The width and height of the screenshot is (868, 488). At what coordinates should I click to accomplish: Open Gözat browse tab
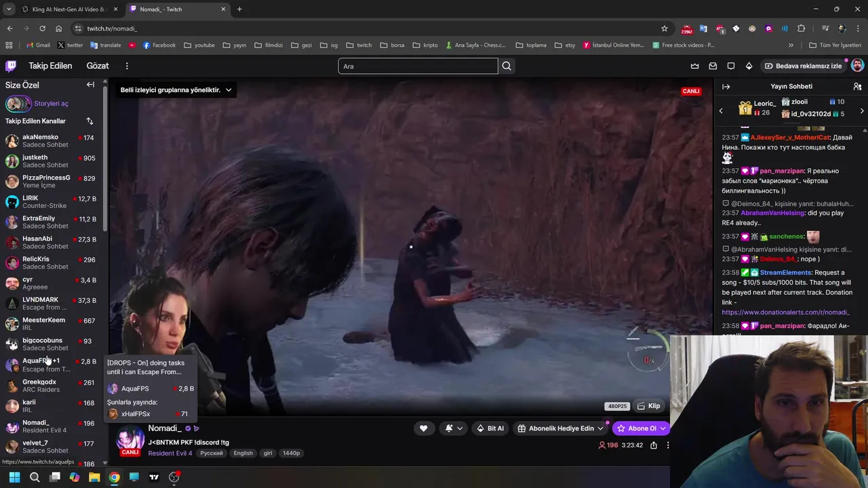(x=98, y=66)
